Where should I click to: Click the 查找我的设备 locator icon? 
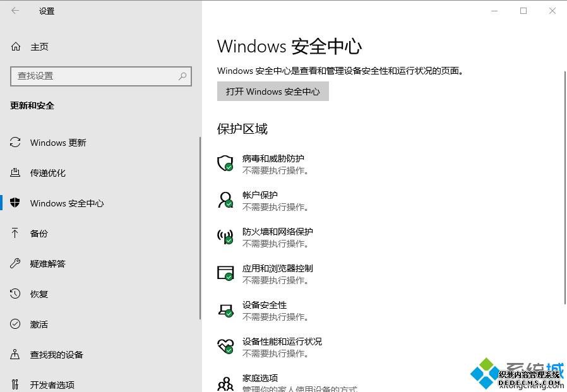tap(15, 354)
